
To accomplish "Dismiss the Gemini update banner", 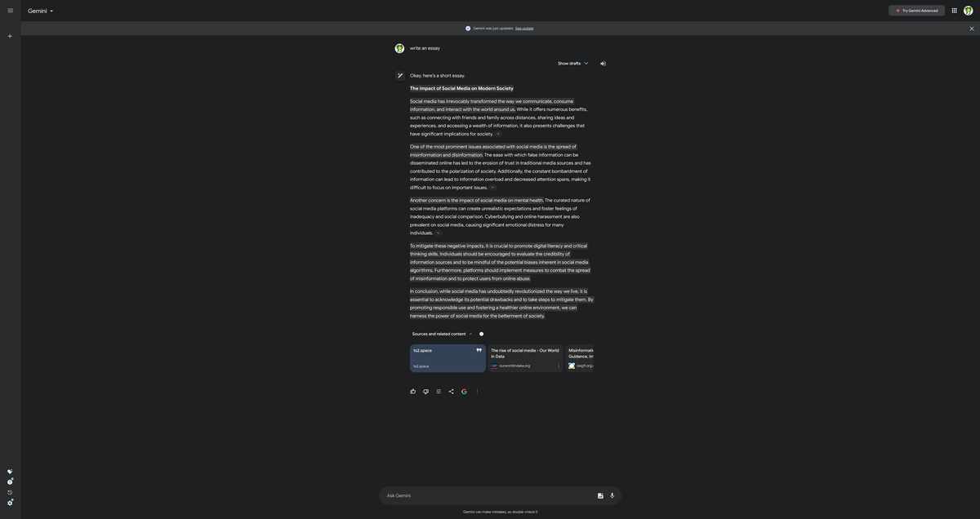I will click(972, 29).
